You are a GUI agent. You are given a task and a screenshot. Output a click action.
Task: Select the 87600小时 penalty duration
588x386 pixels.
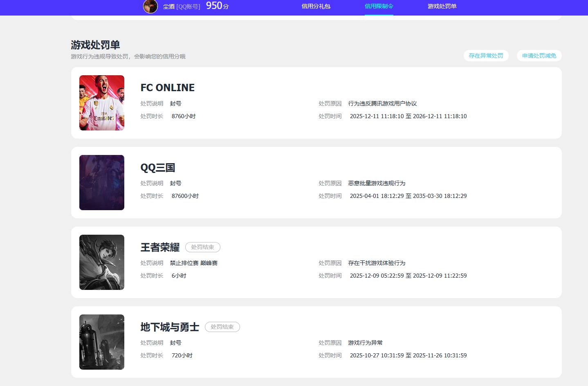pyautogui.click(x=185, y=196)
